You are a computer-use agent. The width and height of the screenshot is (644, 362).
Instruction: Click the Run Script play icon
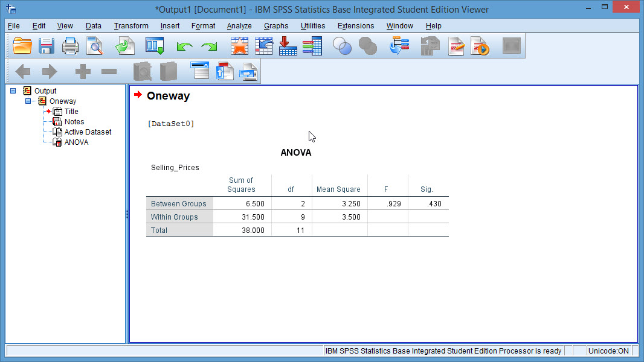tap(480, 46)
